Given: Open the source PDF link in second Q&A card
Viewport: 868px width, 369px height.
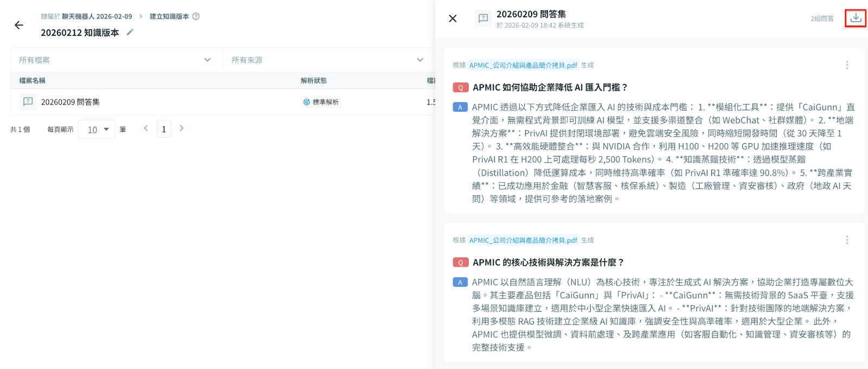Looking at the screenshot, I should pos(523,240).
